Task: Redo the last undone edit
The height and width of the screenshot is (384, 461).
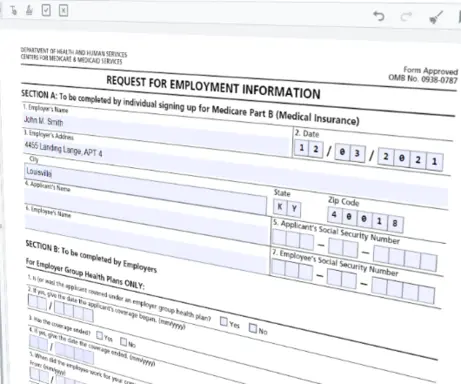Action: [x=406, y=16]
